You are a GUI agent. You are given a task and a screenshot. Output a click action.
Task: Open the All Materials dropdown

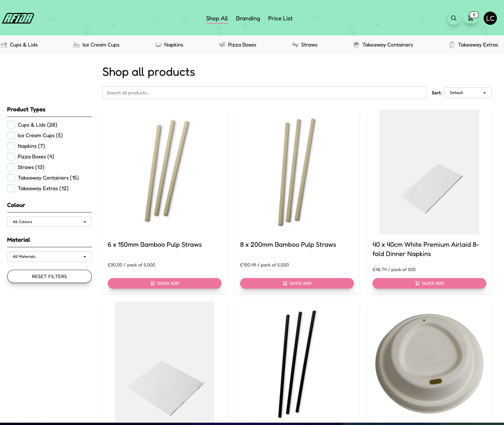click(x=49, y=257)
